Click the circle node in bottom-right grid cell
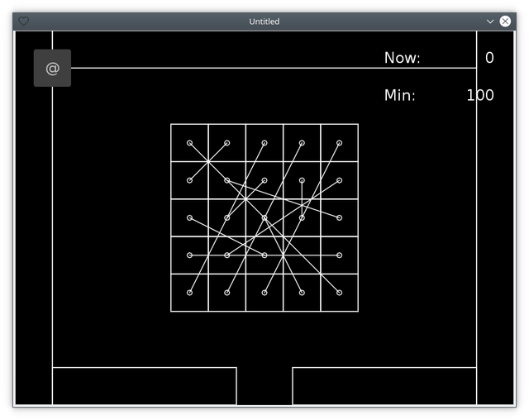 point(340,293)
